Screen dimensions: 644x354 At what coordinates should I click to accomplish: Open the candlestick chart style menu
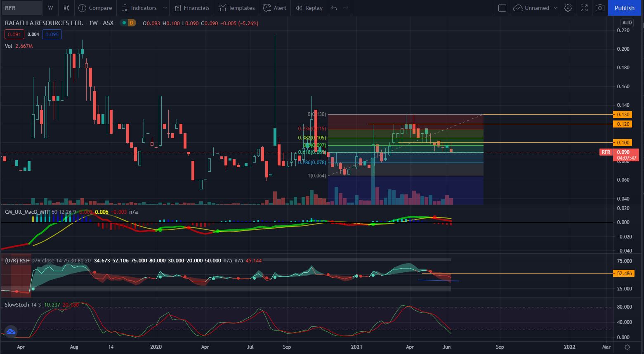pyautogui.click(x=66, y=8)
